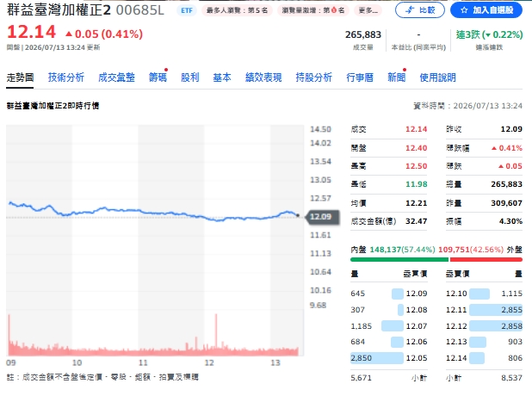
Task: Click the 開盤 value 12.40
Action: pos(417,148)
